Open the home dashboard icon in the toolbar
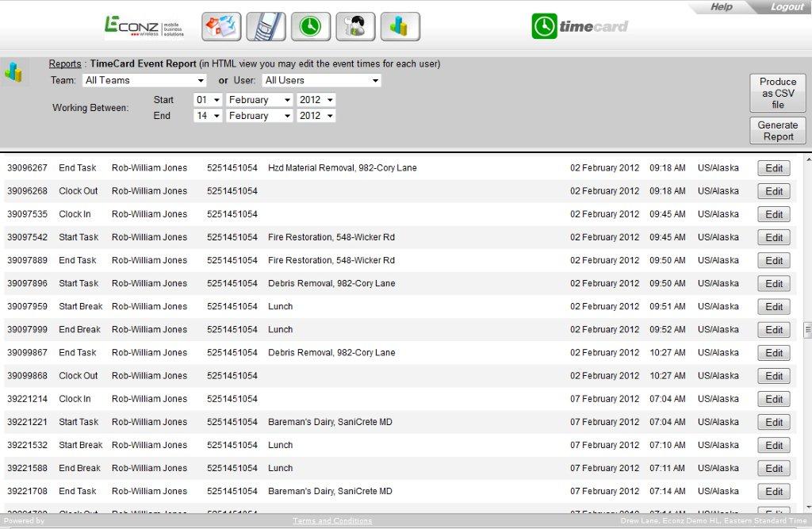This screenshot has height=529, width=812. 221,25
